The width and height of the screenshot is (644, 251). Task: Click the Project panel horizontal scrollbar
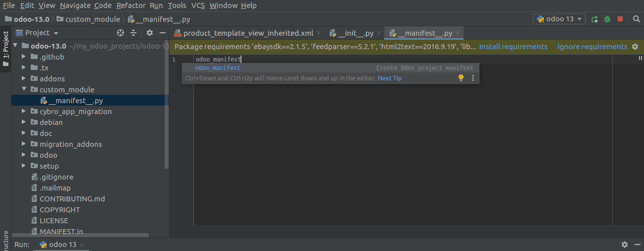tap(79, 236)
